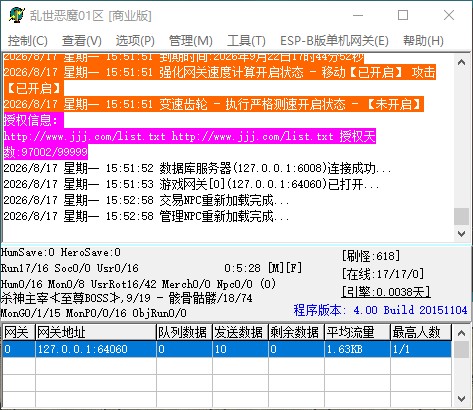The image size is (473, 410).
Task: Open the 控制(C) menu
Action: [x=28, y=41]
